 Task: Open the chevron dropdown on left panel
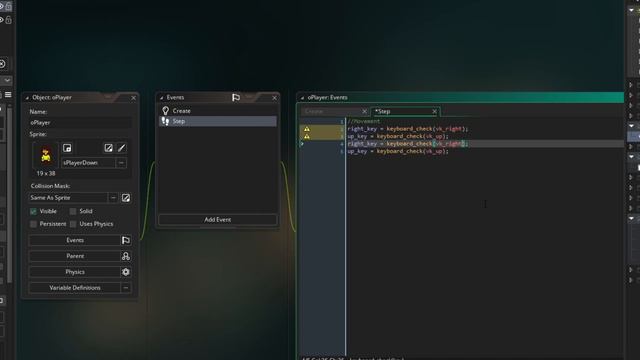click(x=7, y=80)
